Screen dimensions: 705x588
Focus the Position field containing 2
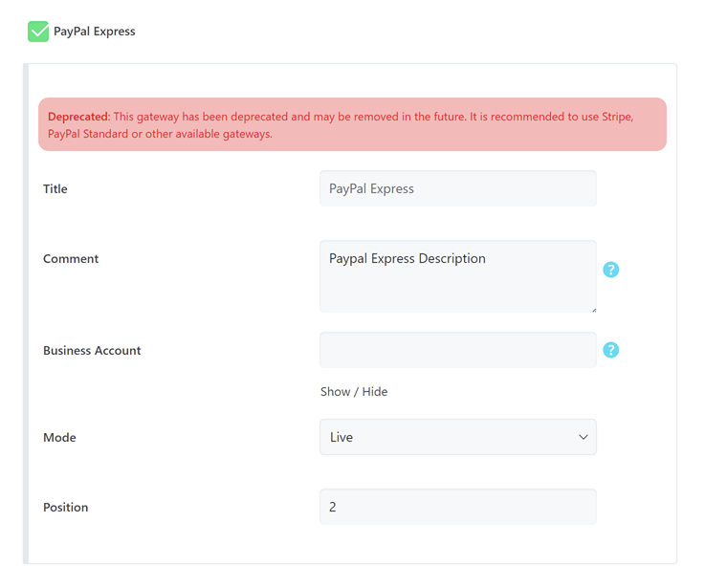tap(457, 507)
